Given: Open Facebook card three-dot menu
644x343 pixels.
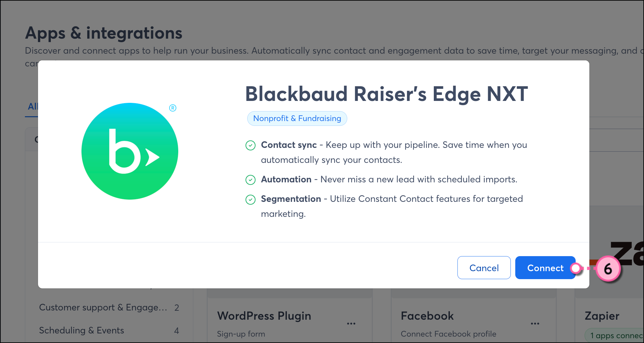Looking at the screenshot, I should (x=535, y=324).
